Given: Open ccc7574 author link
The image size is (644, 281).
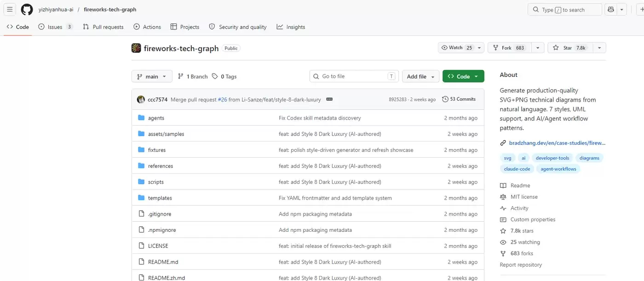Looking at the screenshot, I should click(x=157, y=99).
